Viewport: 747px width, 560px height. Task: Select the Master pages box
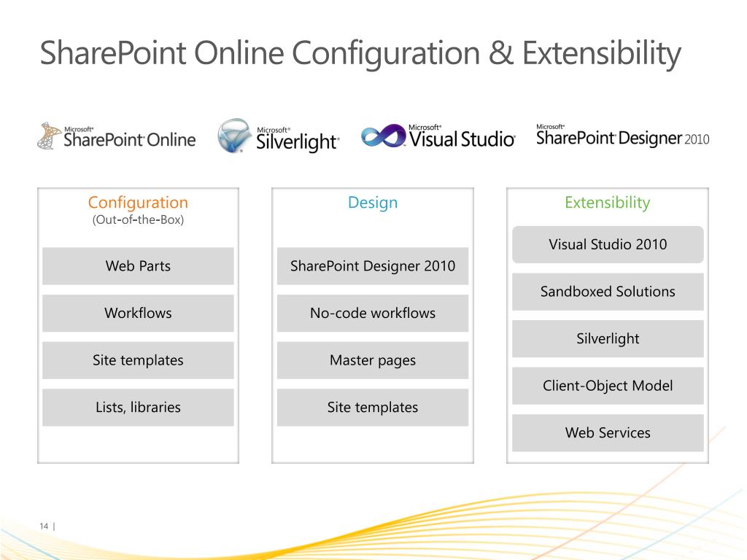point(373,360)
